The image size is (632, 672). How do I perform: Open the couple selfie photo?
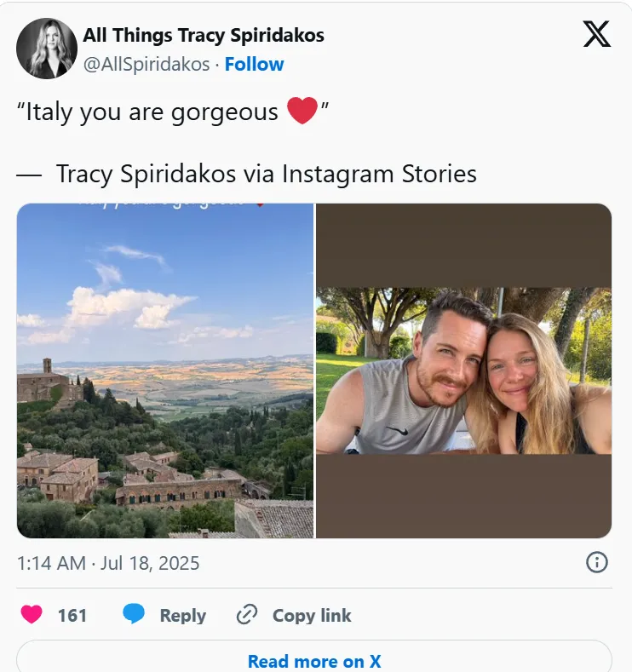(x=463, y=370)
